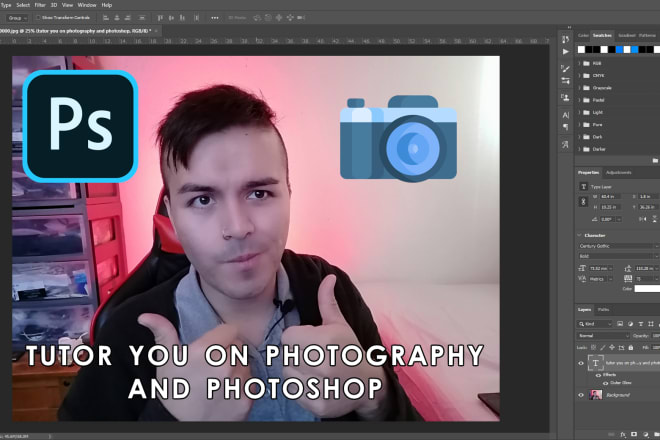The image size is (660, 440).
Task: Open the Normal blend mode dropdown
Action: tap(602, 336)
